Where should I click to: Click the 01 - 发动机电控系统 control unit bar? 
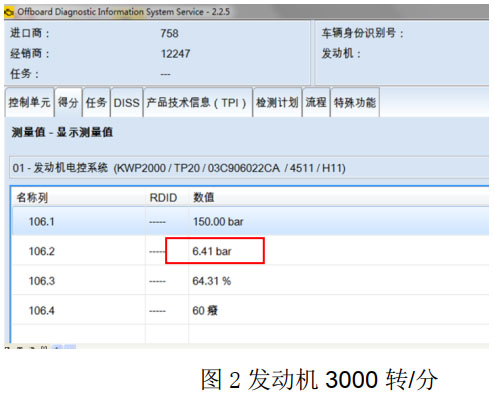click(x=249, y=168)
